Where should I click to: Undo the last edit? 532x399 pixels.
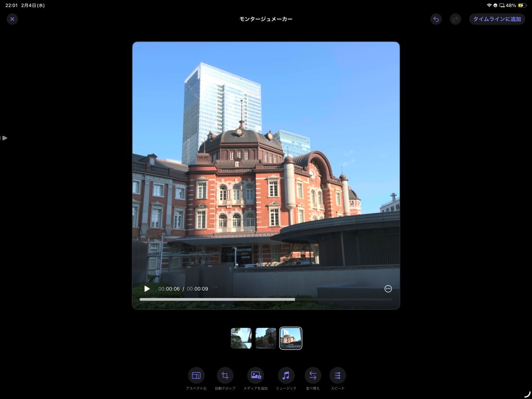tap(436, 19)
